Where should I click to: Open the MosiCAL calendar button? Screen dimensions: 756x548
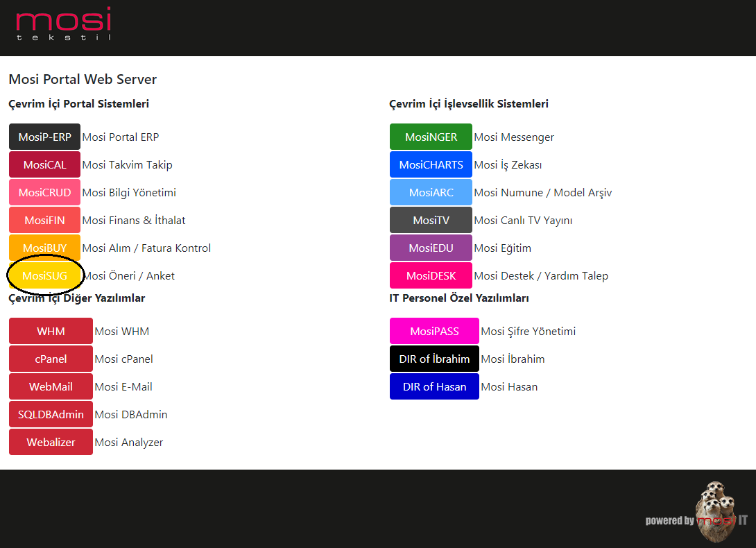(45, 164)
